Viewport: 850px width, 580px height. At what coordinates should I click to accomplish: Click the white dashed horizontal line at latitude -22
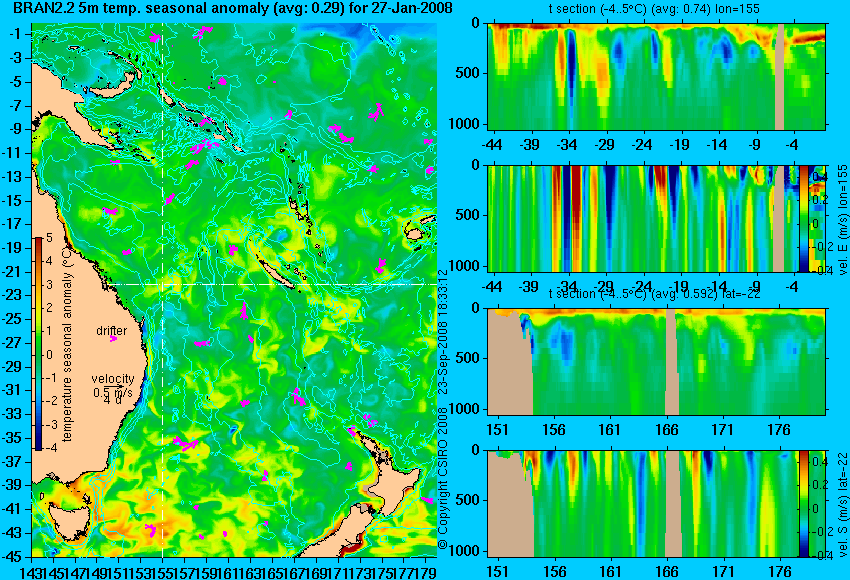click(x=273, y=284)
